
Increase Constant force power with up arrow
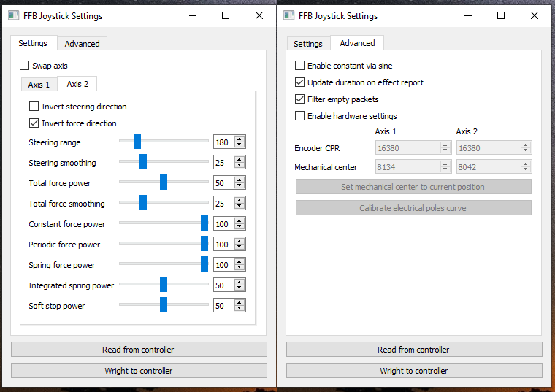pyautogui.click(x=240, y=220)
